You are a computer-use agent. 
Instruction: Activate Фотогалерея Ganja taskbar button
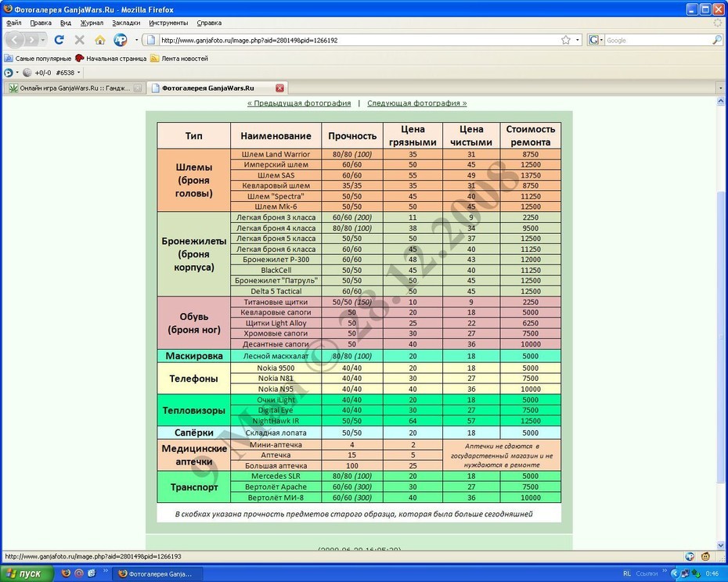tap(159, 574)
